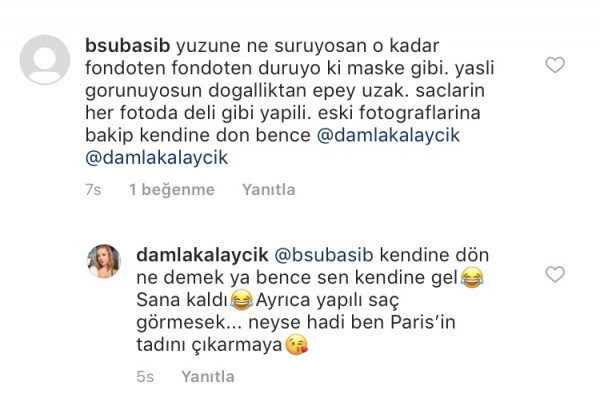Like damlakalaycik's reply with the heart

click(555, 274)
